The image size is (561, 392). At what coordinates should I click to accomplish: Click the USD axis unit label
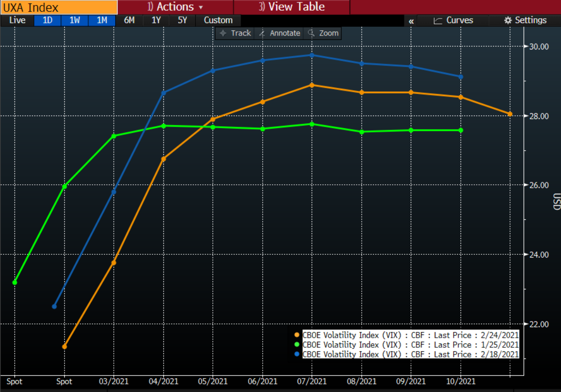(556, 202)
